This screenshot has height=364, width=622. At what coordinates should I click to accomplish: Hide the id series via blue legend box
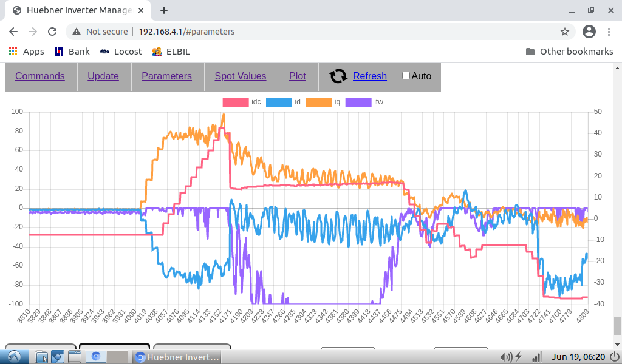[279, 102]
